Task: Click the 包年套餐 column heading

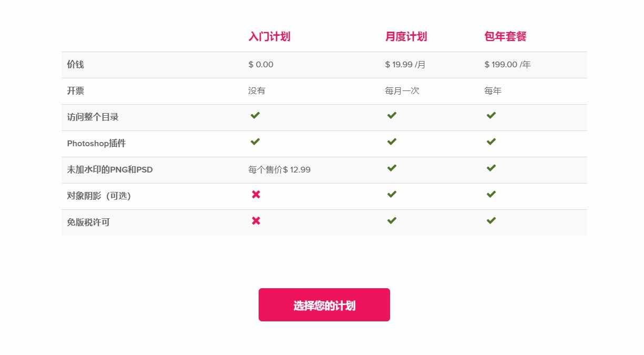Action: [x=505, y=36]
